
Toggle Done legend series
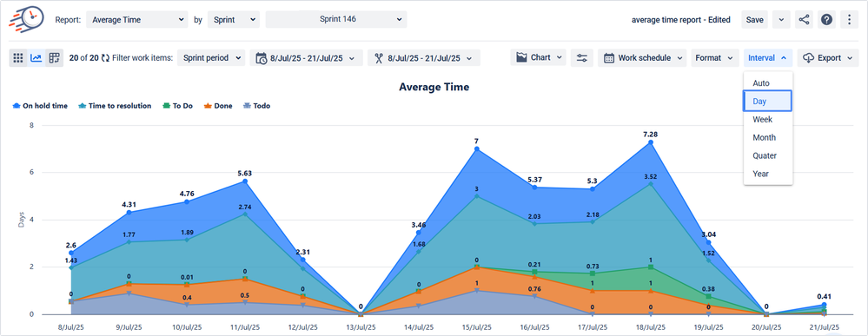point(218,106)
